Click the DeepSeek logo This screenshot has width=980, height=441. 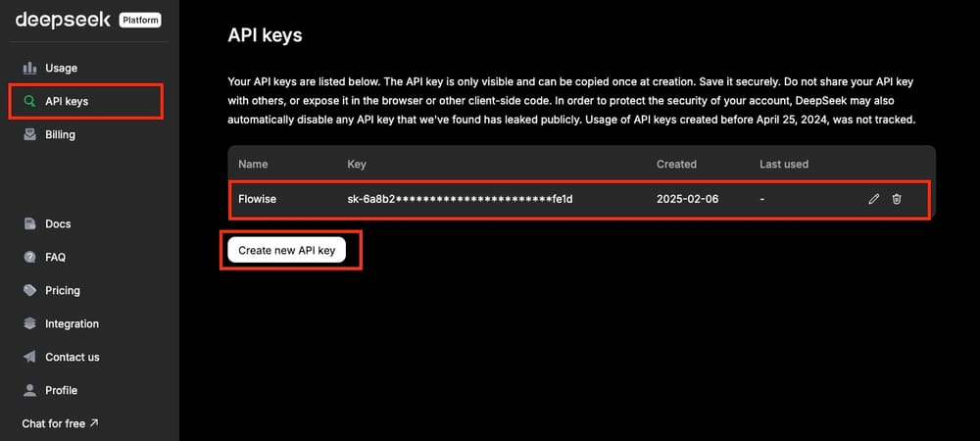point(63,20)
